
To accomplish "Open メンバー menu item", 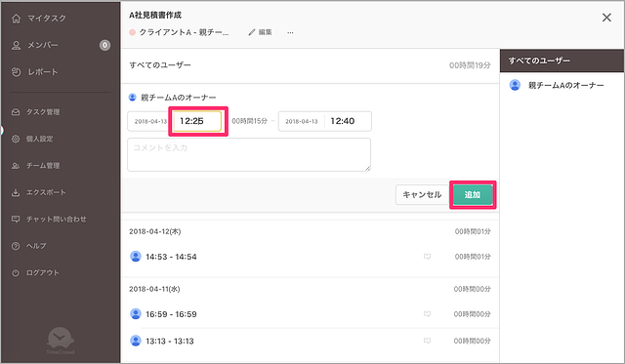I will [x=43, y=45].
